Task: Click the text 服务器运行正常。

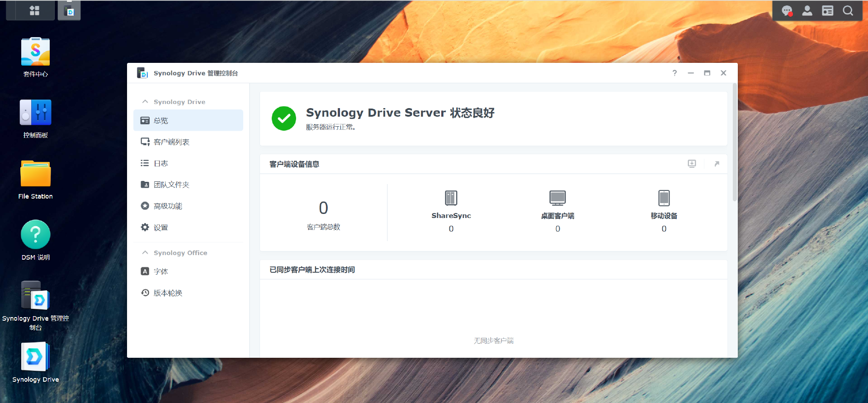Action: click(x=331, y=127)
